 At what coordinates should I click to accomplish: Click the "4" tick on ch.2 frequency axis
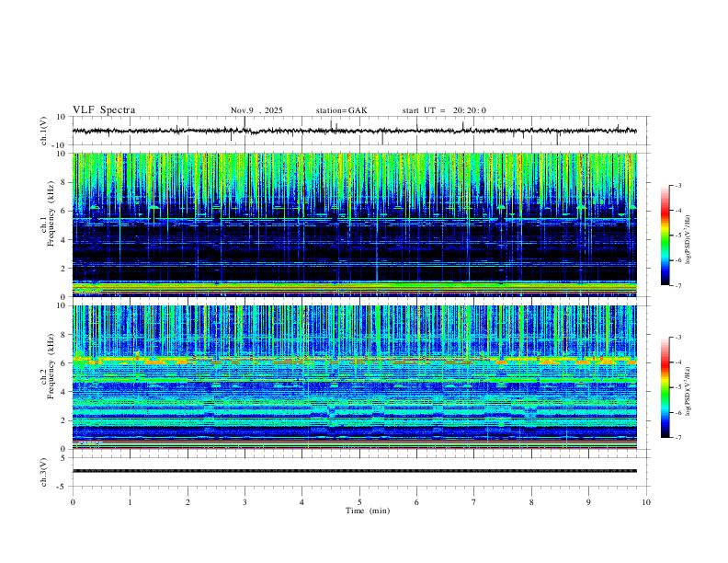click(63, 392)
